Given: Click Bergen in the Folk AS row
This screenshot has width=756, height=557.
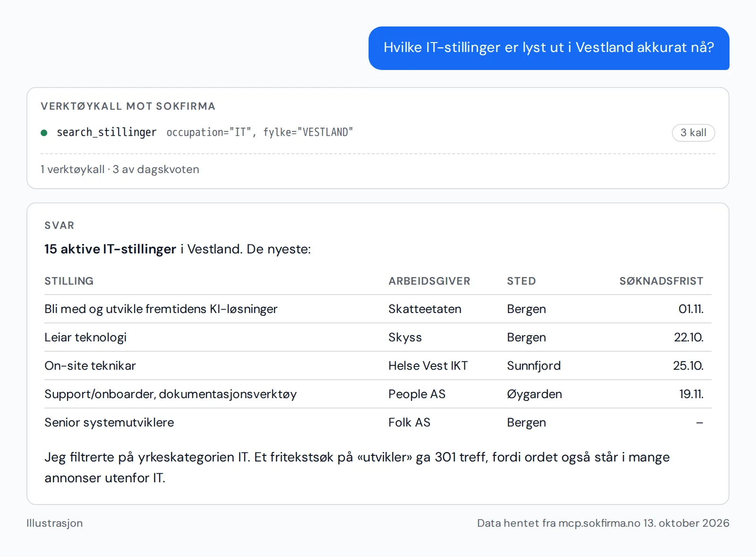Looking at the screenshot, I should (526, 422).
